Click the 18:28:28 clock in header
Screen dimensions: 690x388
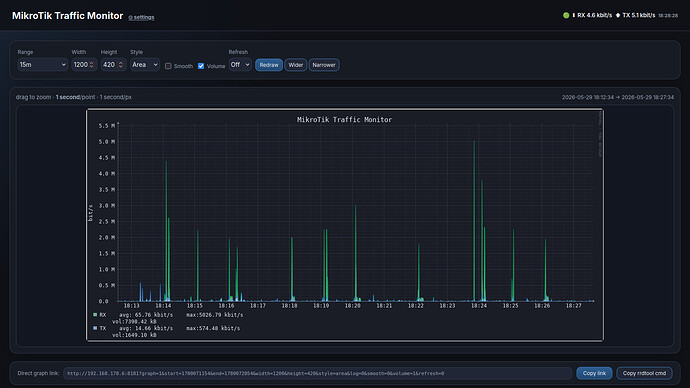(x=668, y=16)
